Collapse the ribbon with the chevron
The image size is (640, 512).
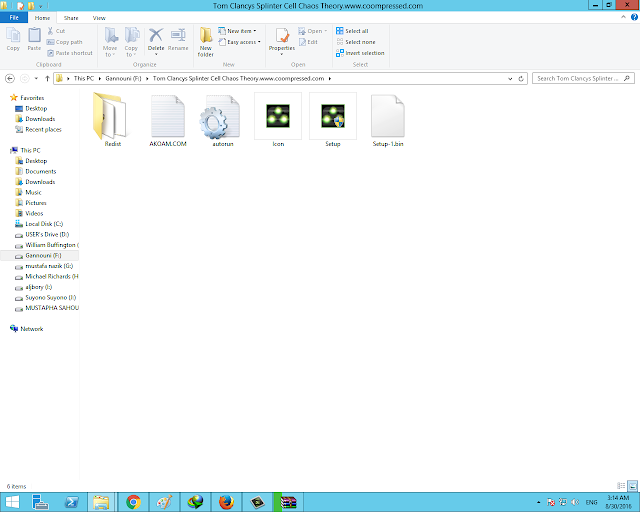(x=623, y=17)
